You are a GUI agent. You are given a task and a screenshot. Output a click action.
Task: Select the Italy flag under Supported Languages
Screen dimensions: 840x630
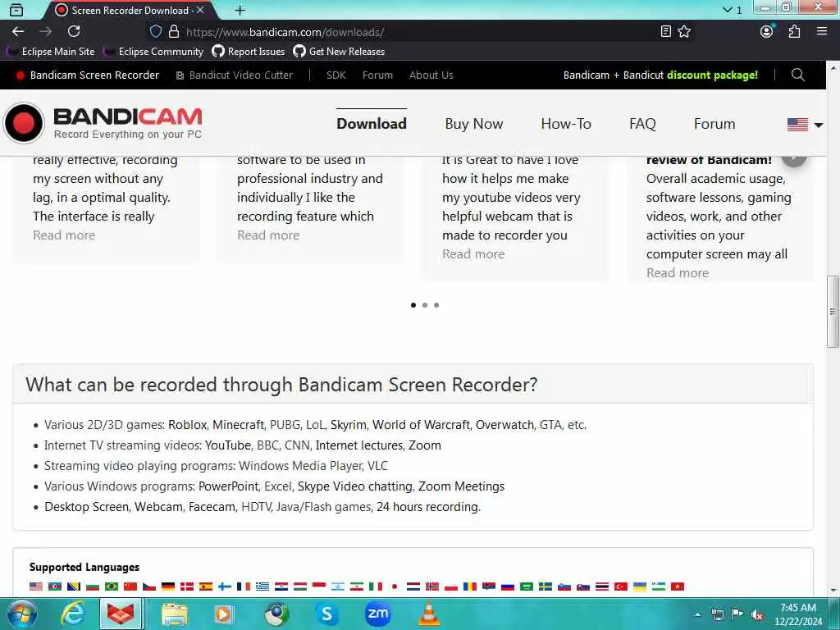click(376, 587)
